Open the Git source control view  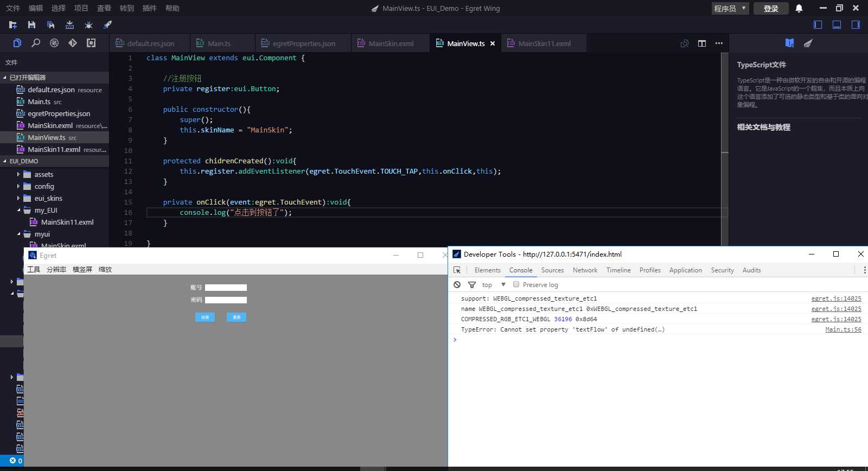pyautogui.click(x=73, y=43)
